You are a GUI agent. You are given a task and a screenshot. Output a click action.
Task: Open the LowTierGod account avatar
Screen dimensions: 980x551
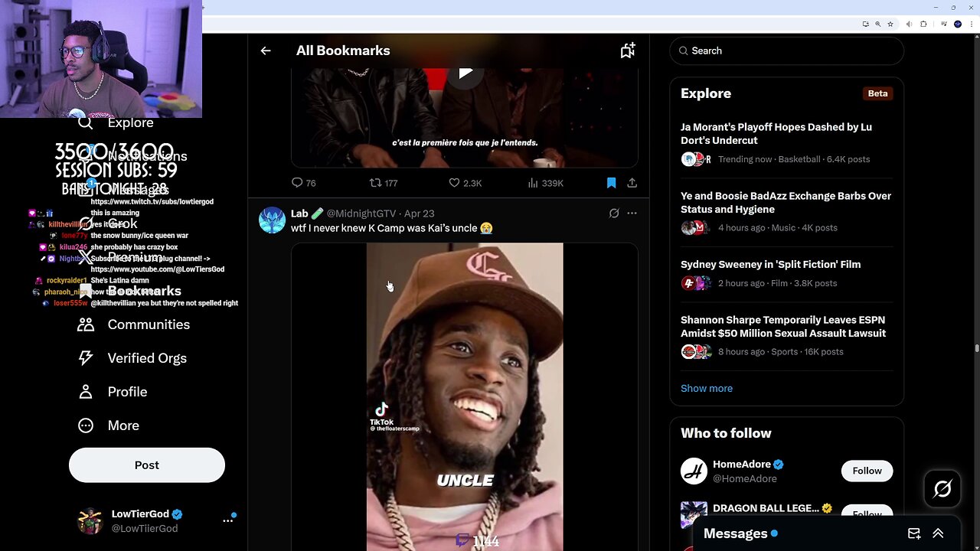tap(90, 520)
